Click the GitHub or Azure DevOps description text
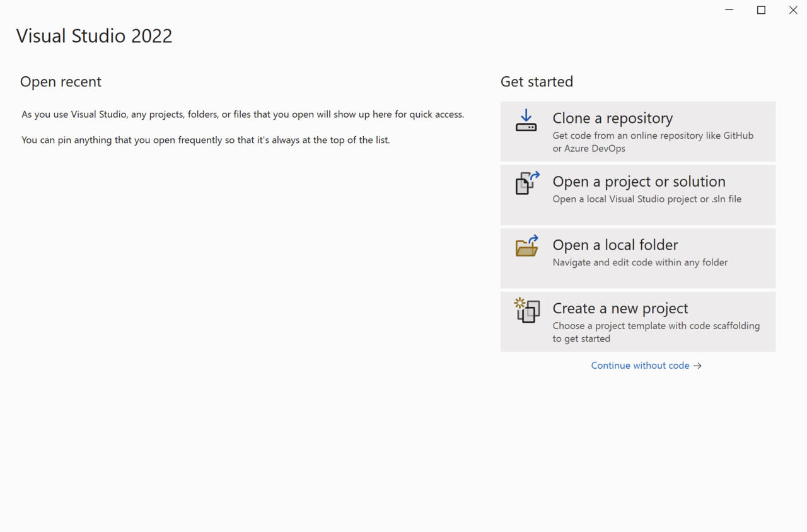807x532 pixels. [x=653, y=142]
